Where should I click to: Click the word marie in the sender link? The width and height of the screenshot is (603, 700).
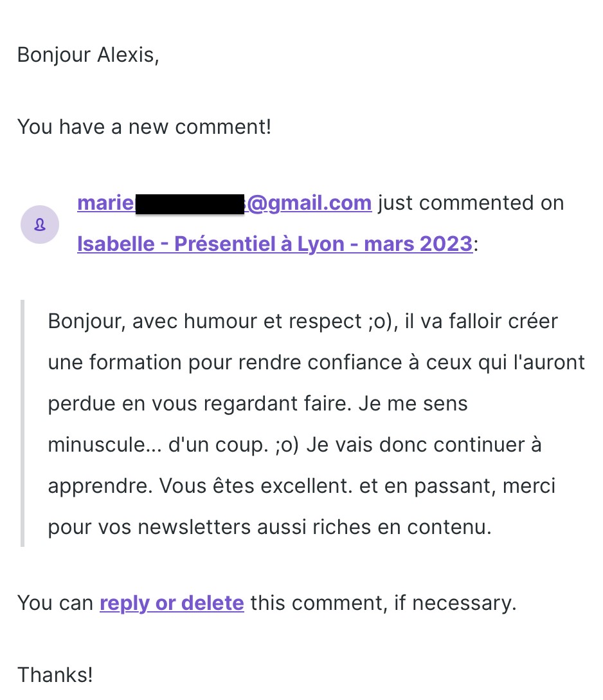(x=105, y=203)
